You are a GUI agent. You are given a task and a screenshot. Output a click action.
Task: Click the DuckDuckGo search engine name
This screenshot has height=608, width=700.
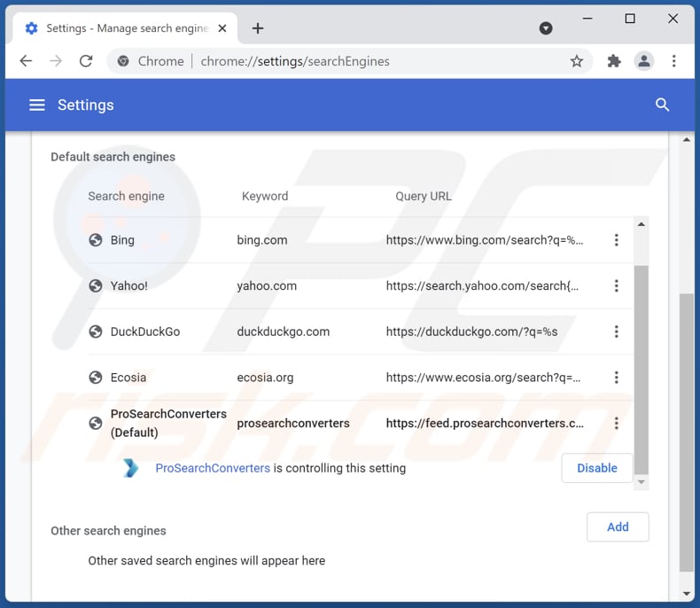(x=145, y=331)
